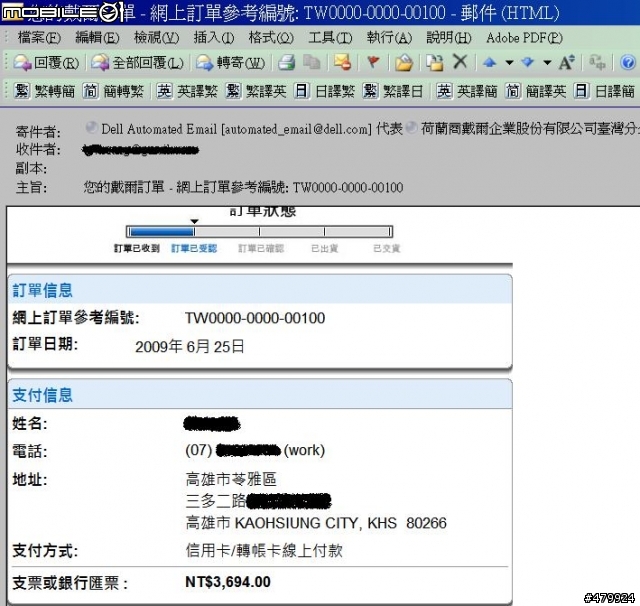Click the toolbar grip handle beside 回覆
The width and height of the screenshot is (640, 606).
click(x=6, y=62)
